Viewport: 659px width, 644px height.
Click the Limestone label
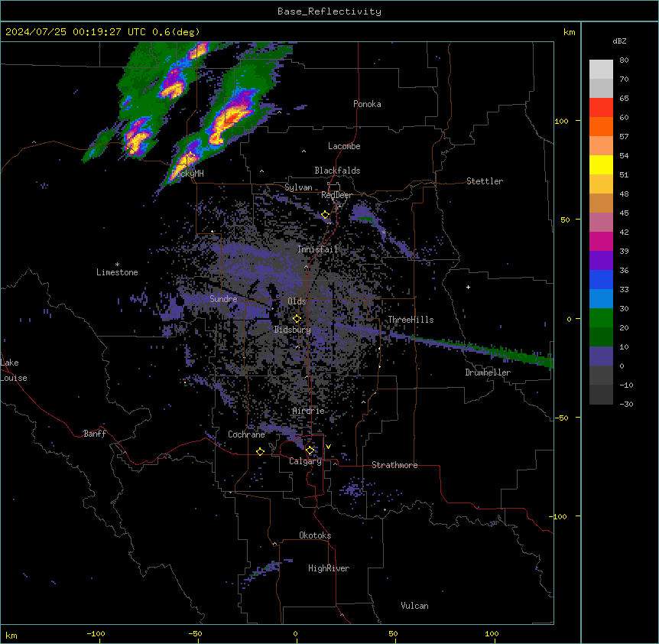pos(117,272)
